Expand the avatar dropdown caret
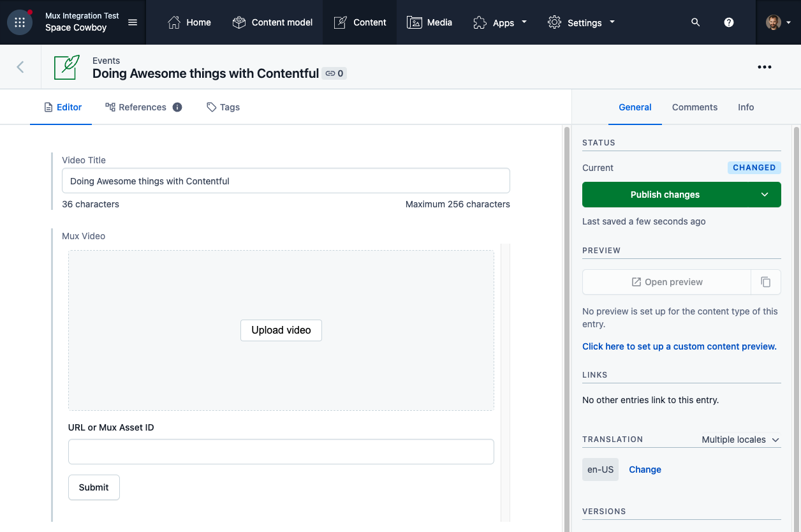Viewport: 801px width, 532px height. [789, 22]
